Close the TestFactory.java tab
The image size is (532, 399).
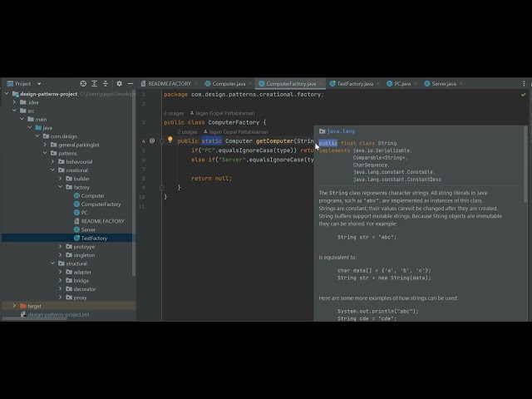378,83
